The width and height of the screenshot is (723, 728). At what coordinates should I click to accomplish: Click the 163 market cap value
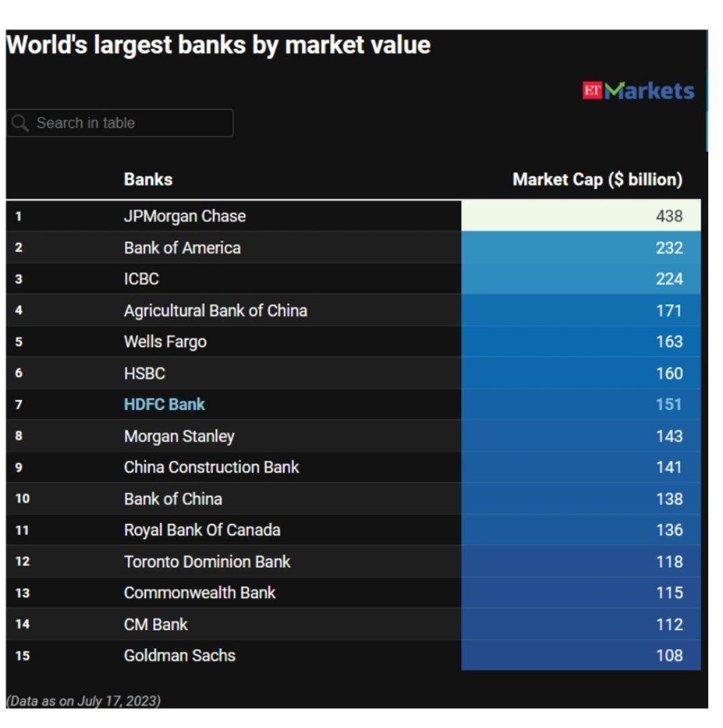click(x=669, y=342)
